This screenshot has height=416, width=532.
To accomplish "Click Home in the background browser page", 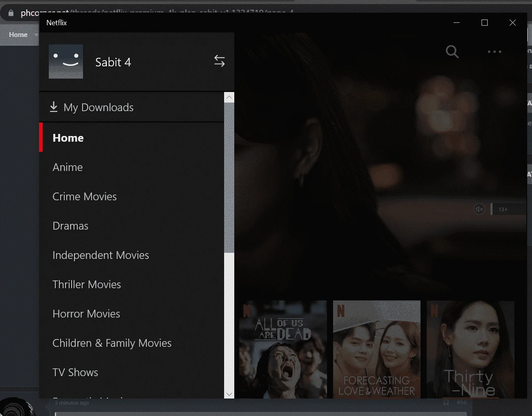I will tap(18, 35).
